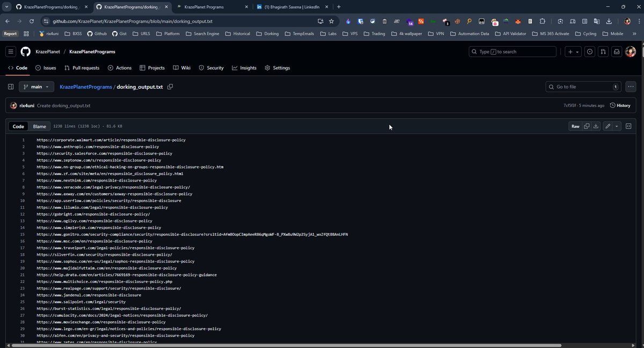Select line 1 walmart responsible-disclosure URL

tap(111, 140)
